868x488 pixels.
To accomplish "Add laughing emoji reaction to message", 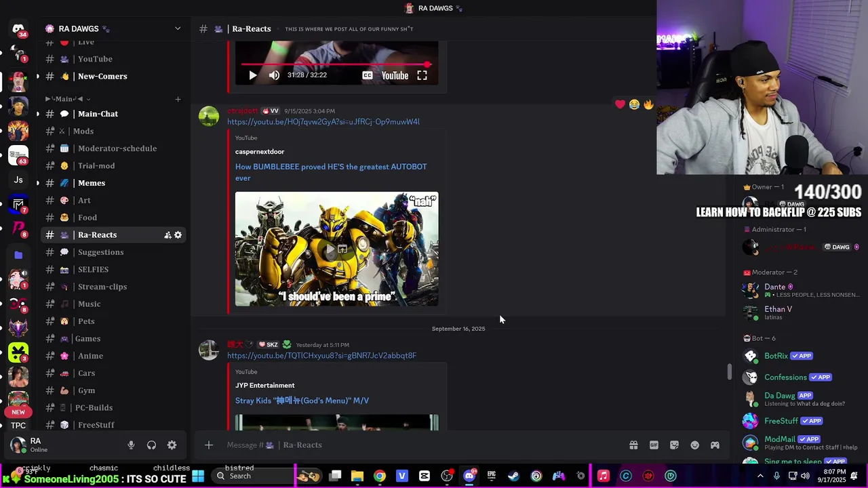I will click(x=634, y=104).
